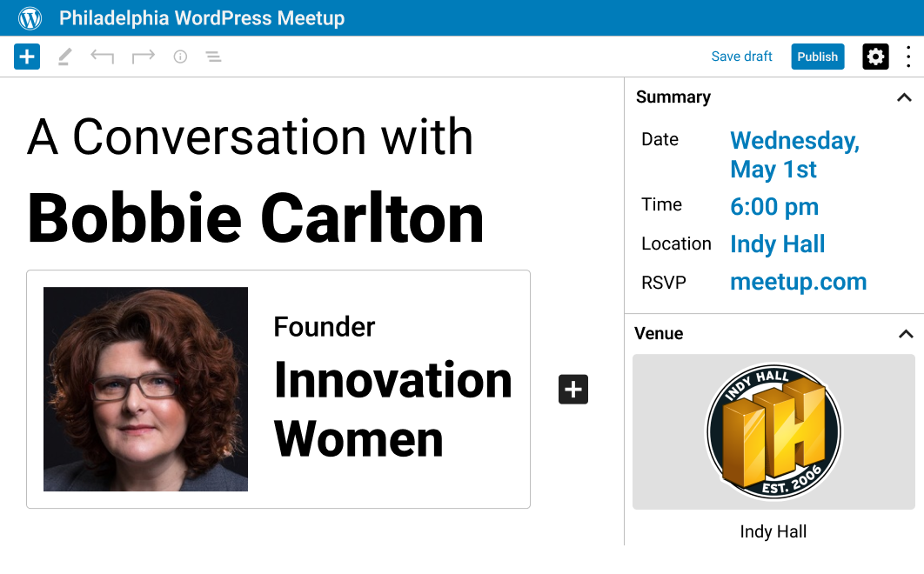Add a block with the black plus button
Image resolution: width=924 pixels, height=574 pixels.
(x=573, y=389)
